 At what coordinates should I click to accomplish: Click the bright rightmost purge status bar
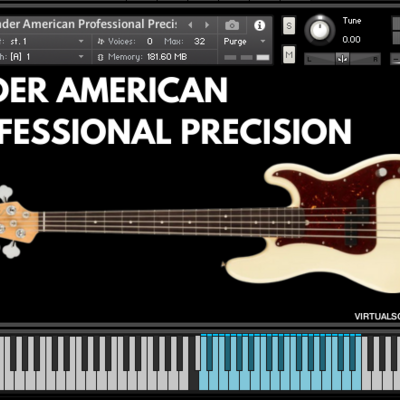(263, 57)
